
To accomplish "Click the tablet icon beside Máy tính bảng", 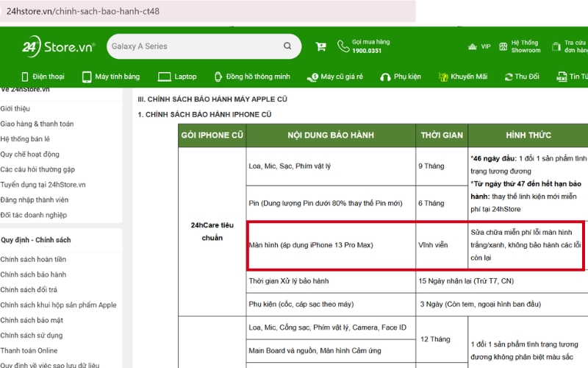I will coord(87,77).
